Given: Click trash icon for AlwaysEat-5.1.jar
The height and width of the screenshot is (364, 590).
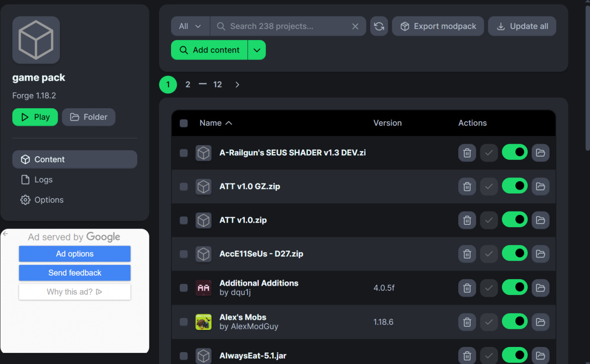Looking at the screenshot, I should [467, 356].
